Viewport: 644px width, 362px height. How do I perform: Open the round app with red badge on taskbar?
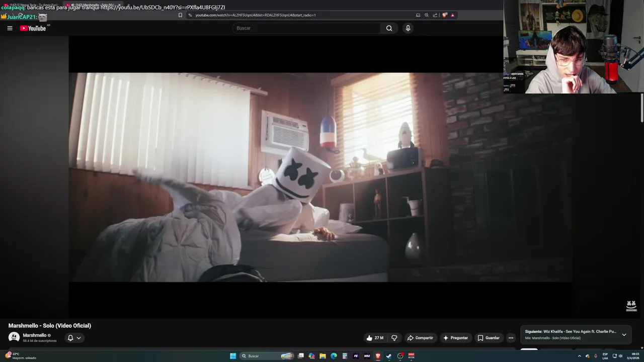400,356
